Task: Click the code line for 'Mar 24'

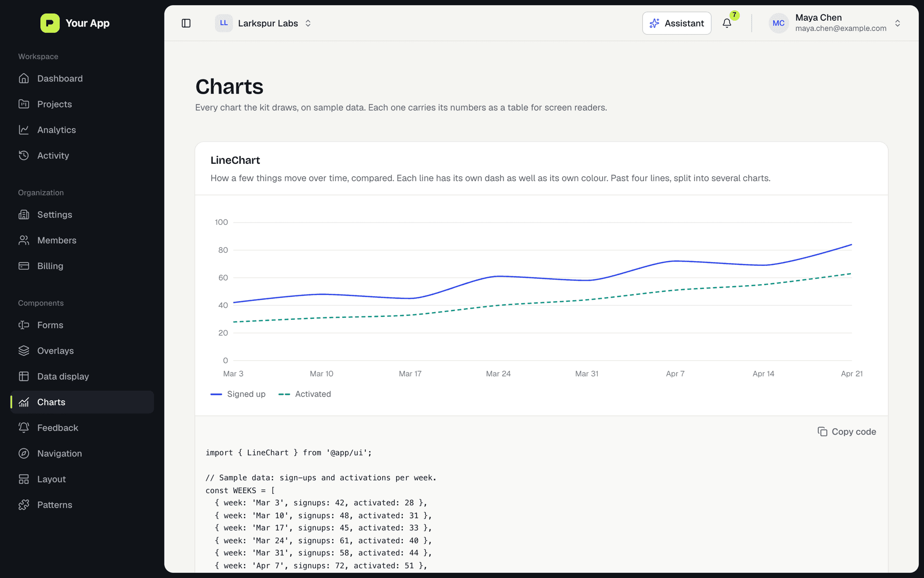Action: (323, 540)
